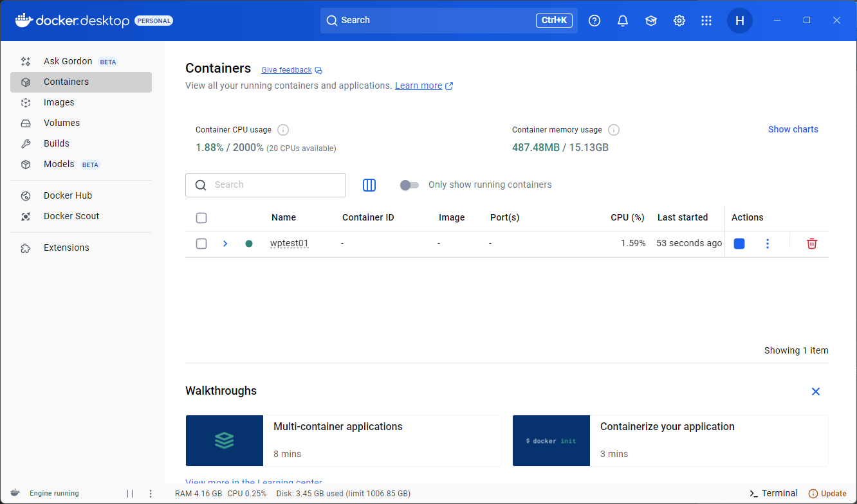
Task: Click the Models cube icon
Action: click(26, 165)
